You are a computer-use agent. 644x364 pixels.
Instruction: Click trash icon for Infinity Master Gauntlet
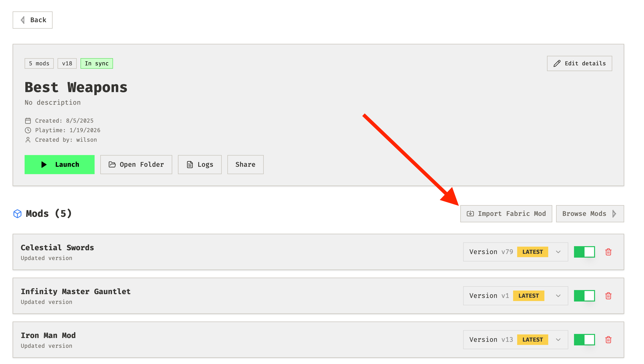pos(608,296)
